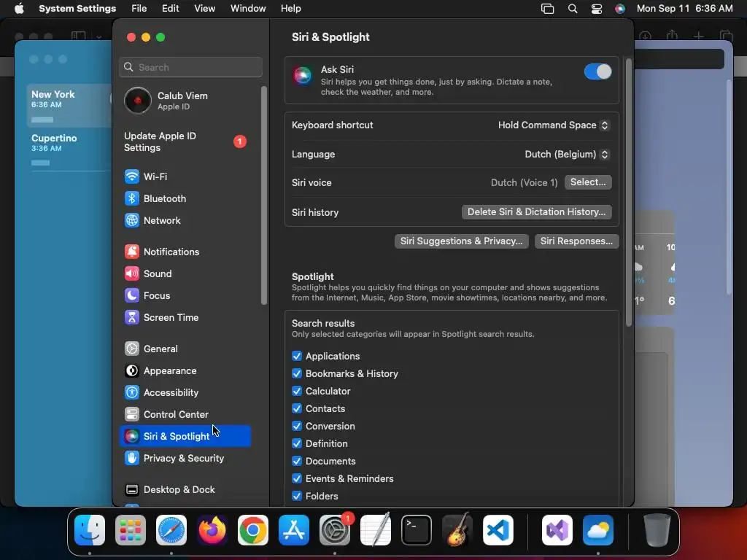Click the sidebar scrollbar
The image size is (747, 560).
(x=264, y=195)
